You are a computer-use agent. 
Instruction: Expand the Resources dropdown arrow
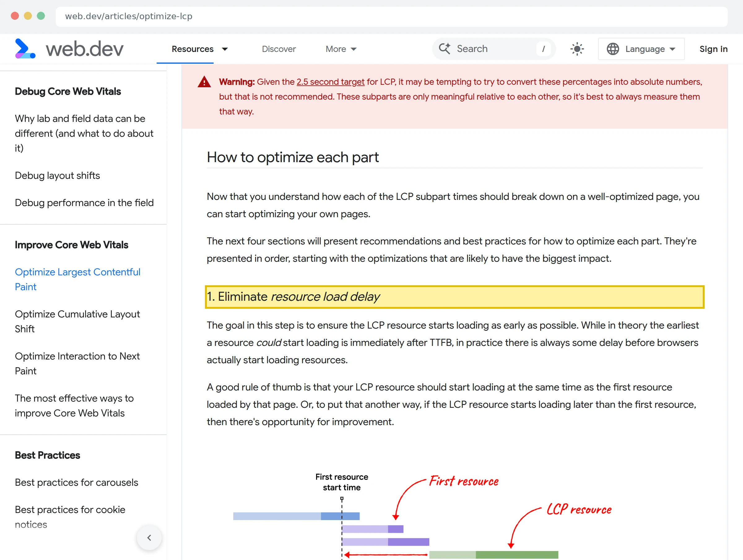click(225, 50)
